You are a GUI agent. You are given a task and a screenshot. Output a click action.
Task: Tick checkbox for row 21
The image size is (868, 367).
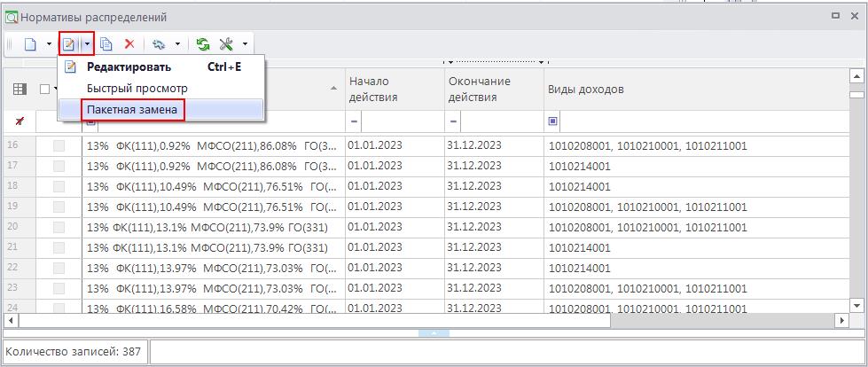[59, 248]
